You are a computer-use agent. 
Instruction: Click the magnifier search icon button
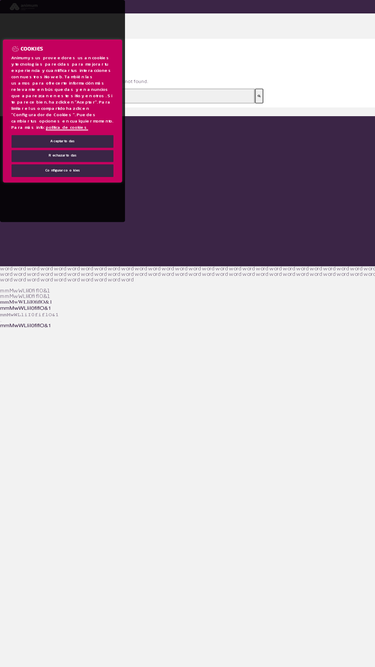259,96
